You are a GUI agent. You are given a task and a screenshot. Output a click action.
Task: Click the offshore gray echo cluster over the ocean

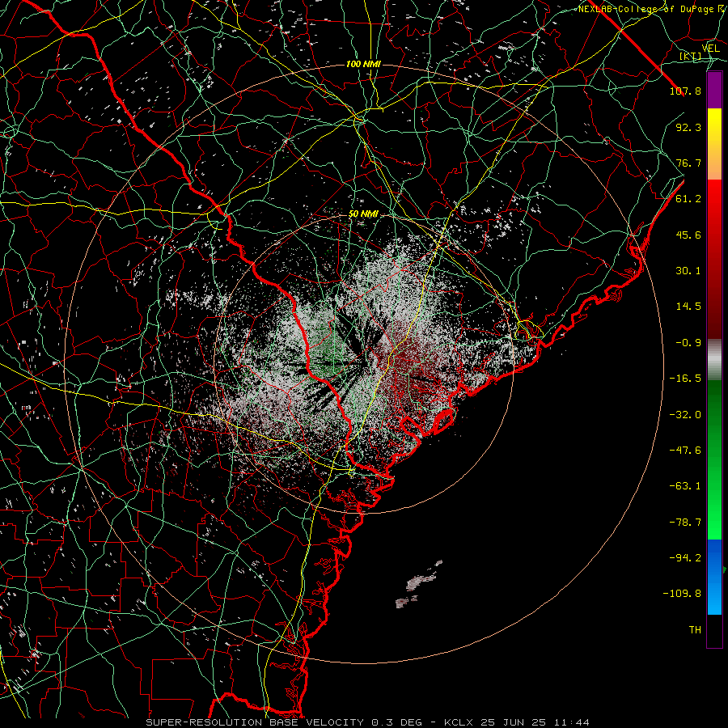419,586
